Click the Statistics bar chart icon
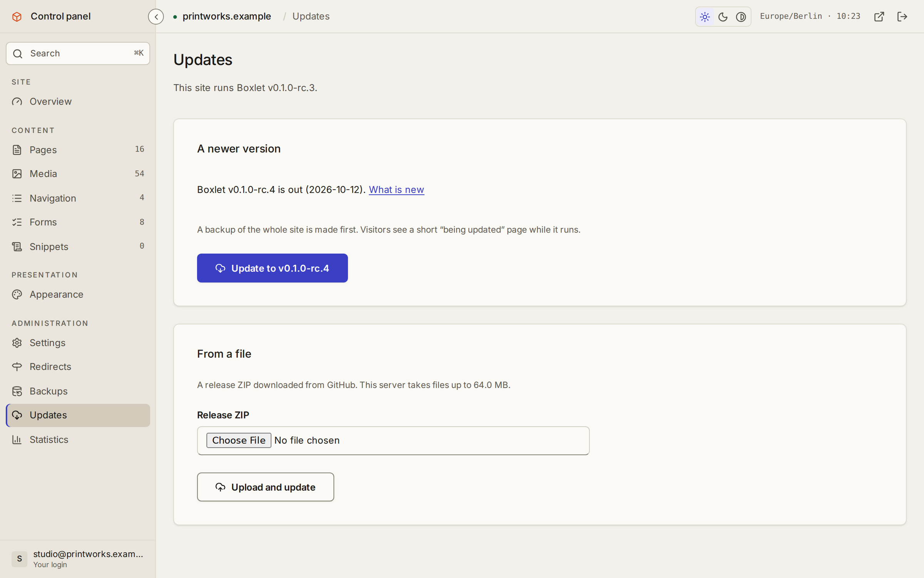 (x=17, y=440)
